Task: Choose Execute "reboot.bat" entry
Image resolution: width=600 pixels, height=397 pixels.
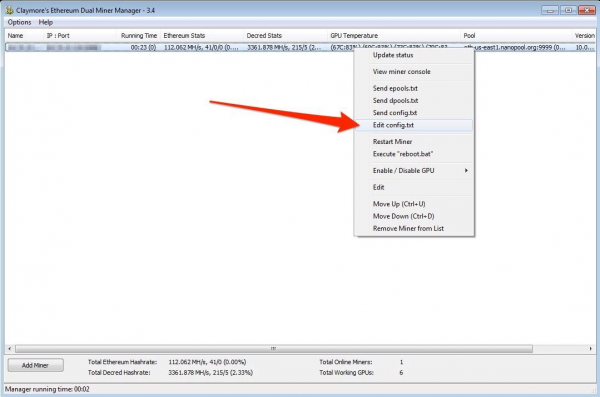Action: click(x=403, y=154)
